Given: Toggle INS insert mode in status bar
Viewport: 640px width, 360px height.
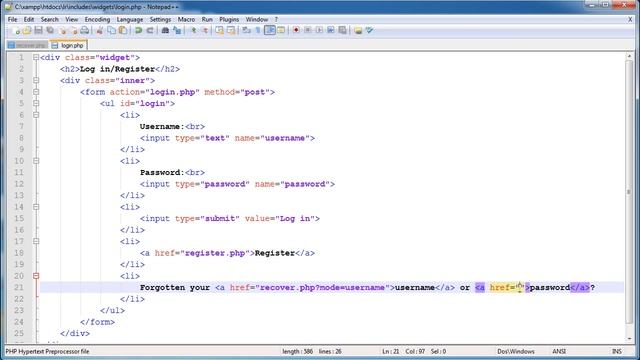Looking at the screenshot, I should pos(617,351).
